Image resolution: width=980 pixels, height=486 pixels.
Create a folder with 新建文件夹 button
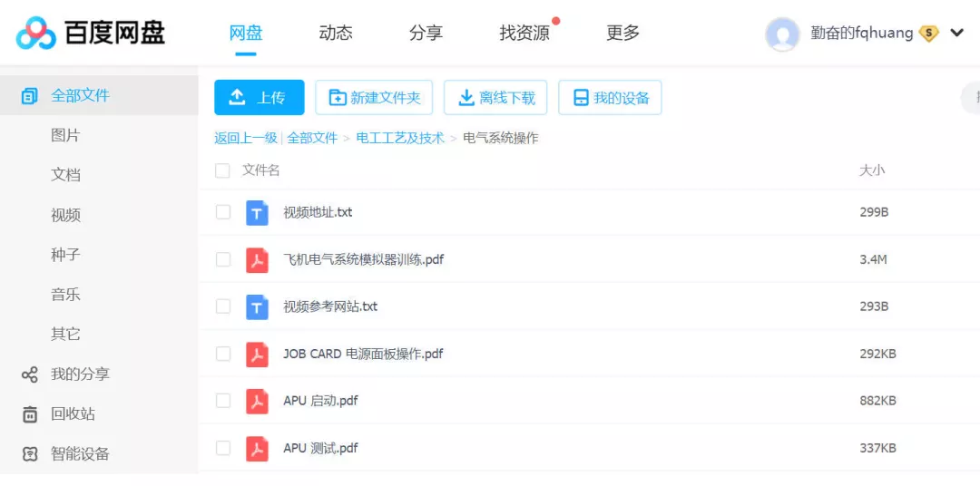tap(374, 98)
